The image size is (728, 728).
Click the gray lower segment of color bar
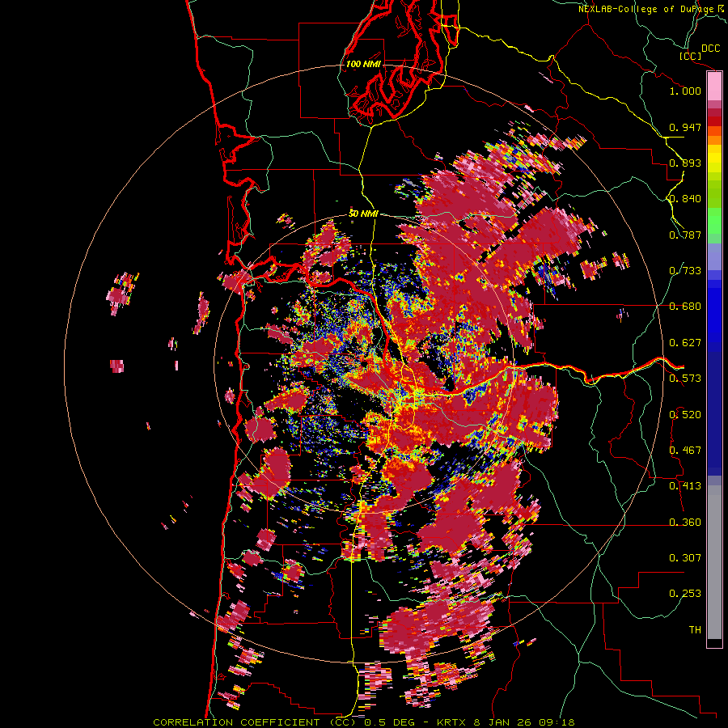click(x=714, y=562)
